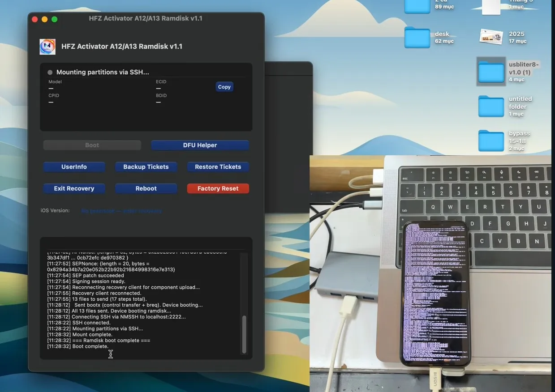Close the HFZ Activator window with the red button
This screenshot has height=392, width=555.
click(35, 19)
